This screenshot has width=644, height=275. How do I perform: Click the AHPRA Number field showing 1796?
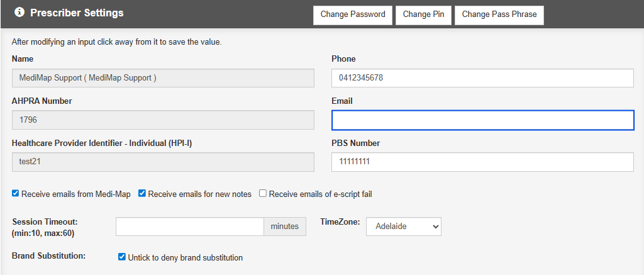163,120
